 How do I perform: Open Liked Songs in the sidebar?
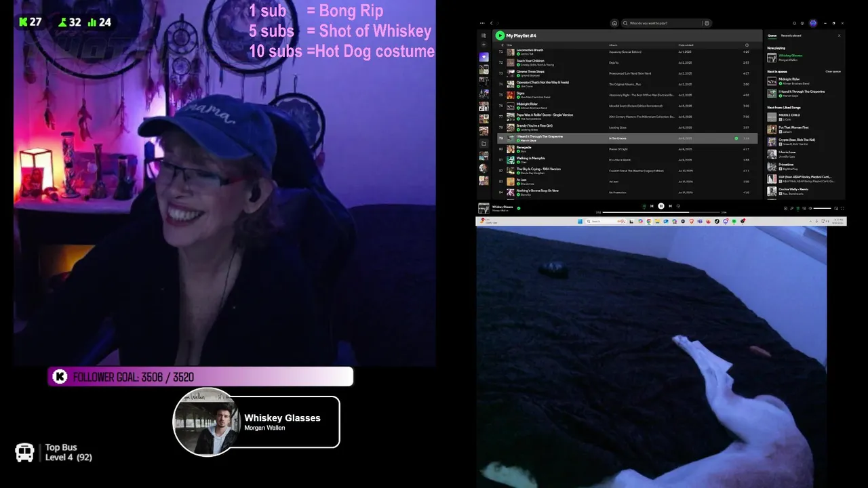click(484, 57)
